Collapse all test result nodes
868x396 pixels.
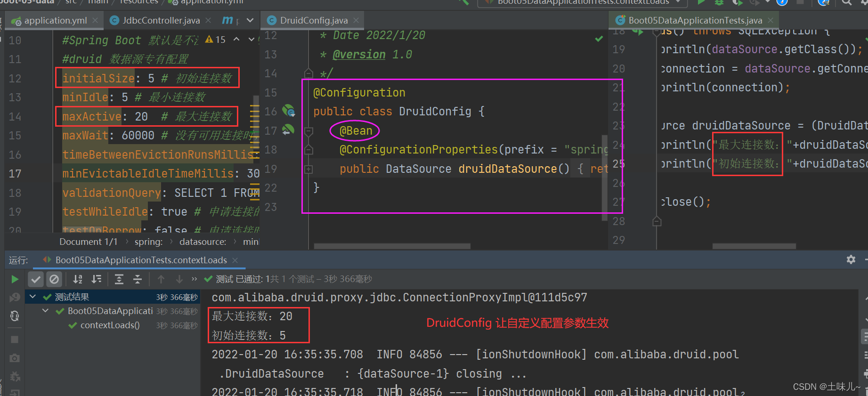click(138, 279)
